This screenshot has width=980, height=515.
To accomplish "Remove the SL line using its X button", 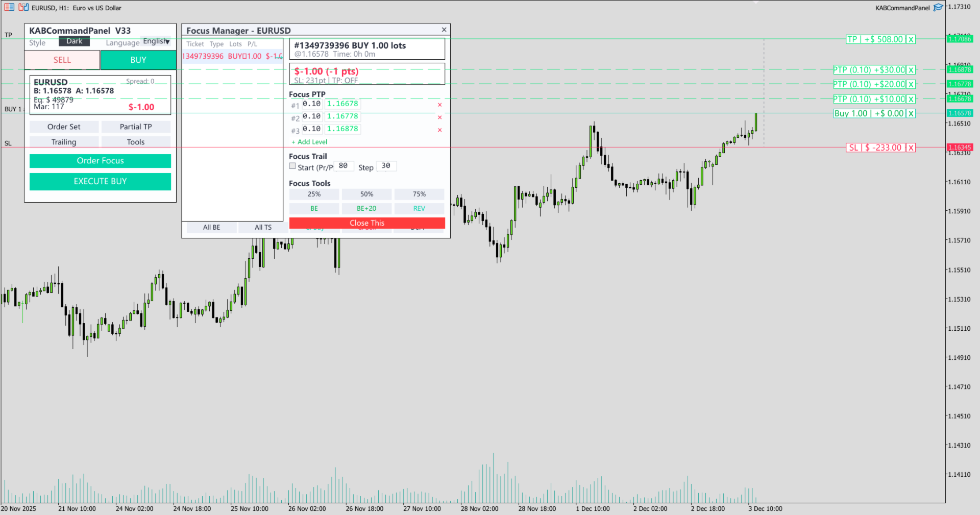I will pos(911,148).
